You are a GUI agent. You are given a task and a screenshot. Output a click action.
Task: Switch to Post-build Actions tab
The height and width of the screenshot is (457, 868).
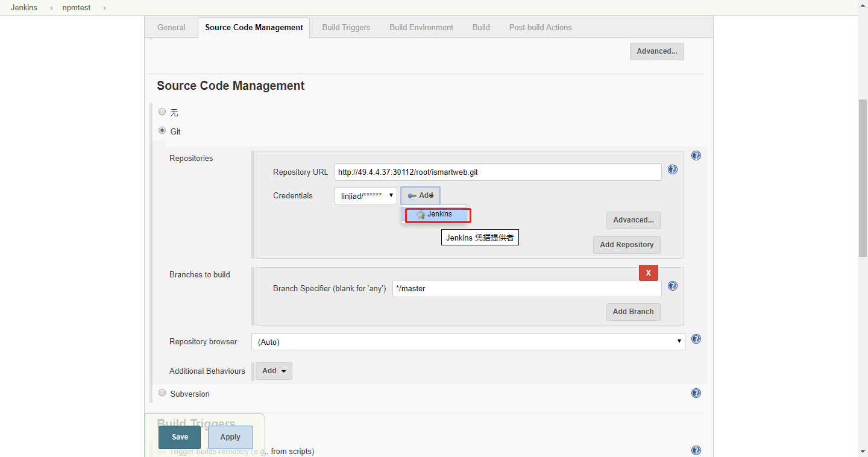coord(540,27)
